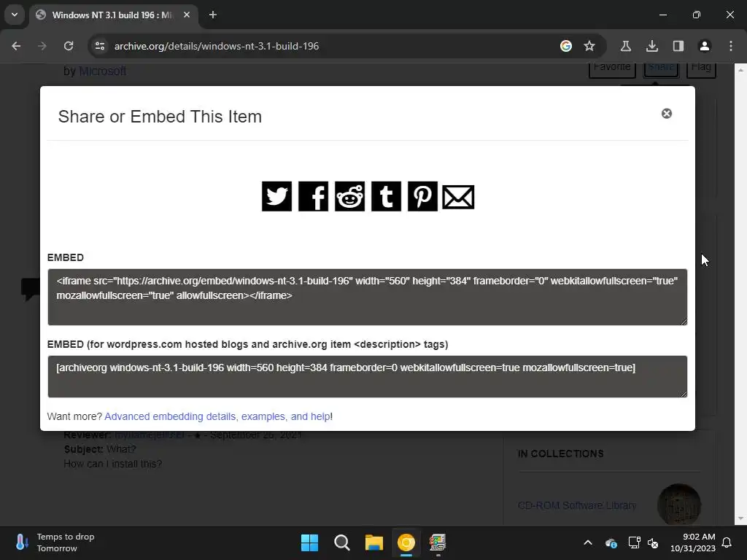Open the Chrome profile menu
Viewport: 747px width, 560px height.
point(705,46)
